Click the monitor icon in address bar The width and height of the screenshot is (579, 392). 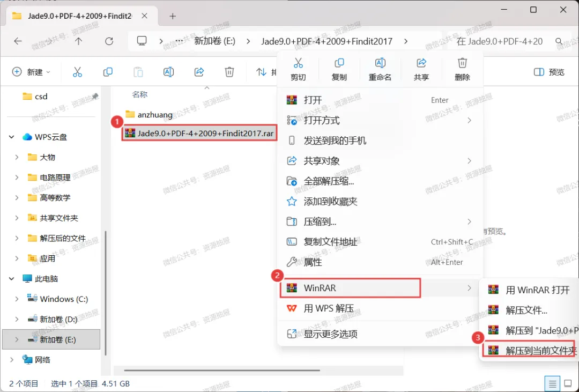point(142,41)
